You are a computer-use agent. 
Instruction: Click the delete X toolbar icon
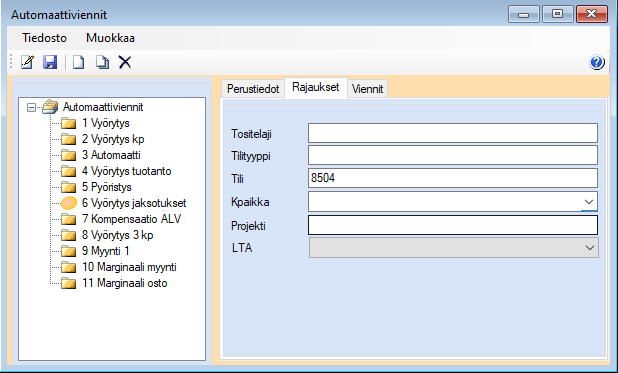(x=125, y=62)
